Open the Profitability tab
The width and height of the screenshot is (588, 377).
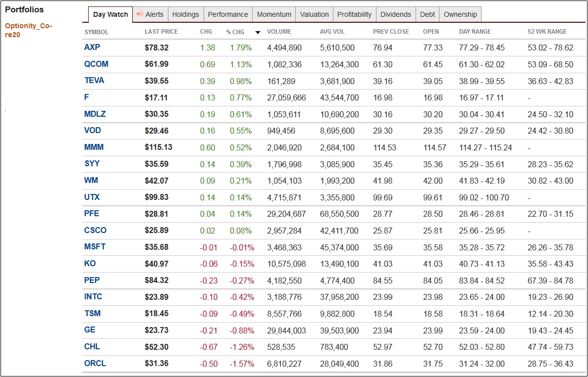(x=354, y=15)
